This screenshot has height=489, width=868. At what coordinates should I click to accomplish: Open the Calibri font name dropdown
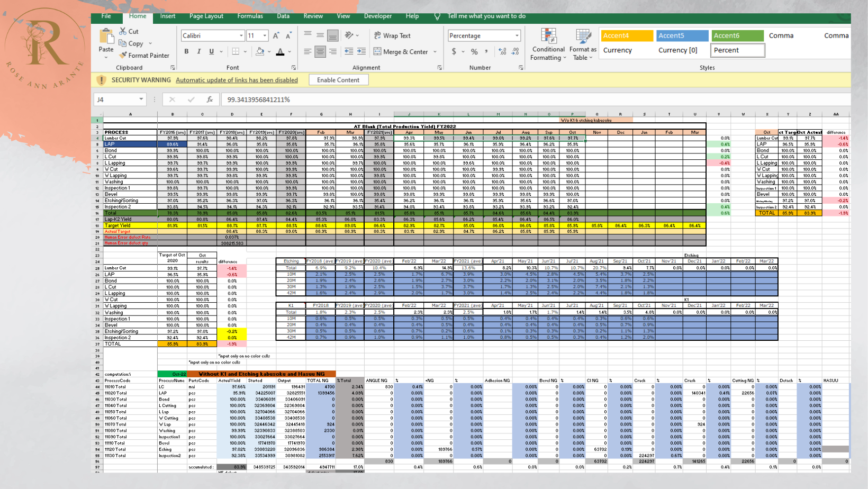241,36
